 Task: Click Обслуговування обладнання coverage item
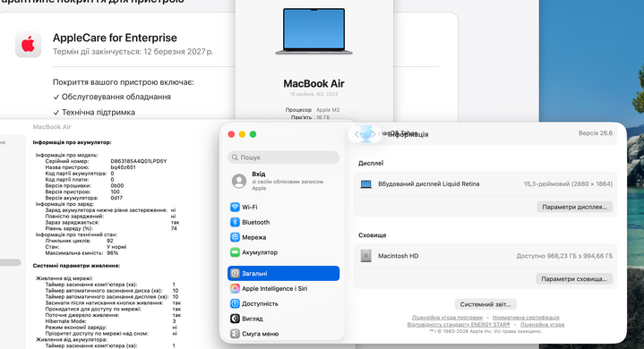click(x=112, y=97)
